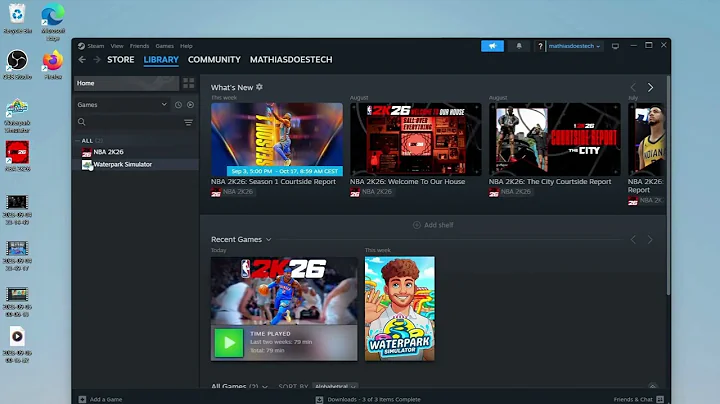
Task: Open the mathiasdoestech account dropdown
Action: point(574,46)
